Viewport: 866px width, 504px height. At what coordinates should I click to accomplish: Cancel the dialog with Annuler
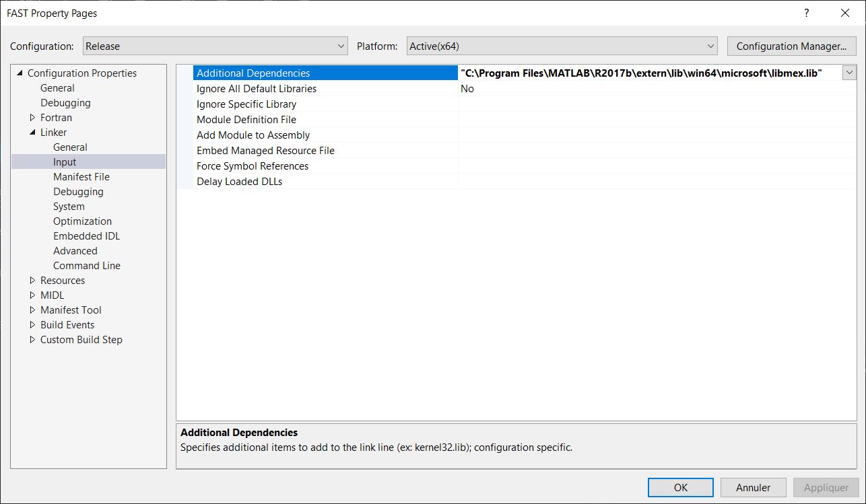753,487
